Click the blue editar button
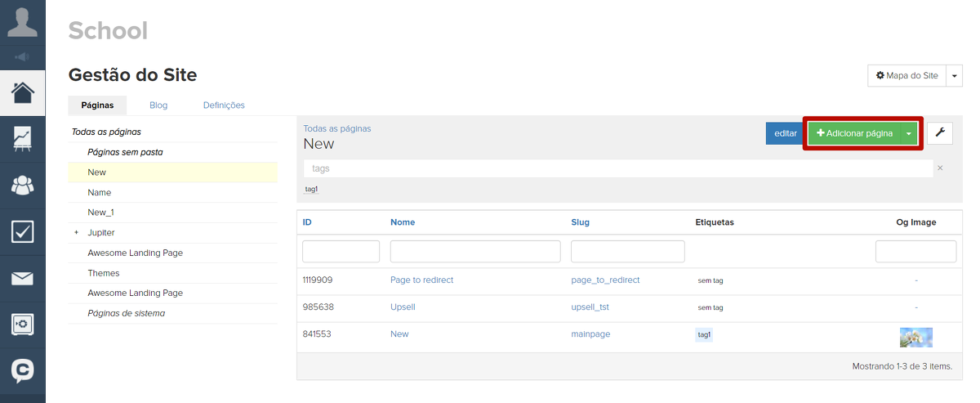This screenshot has width=980, height=403. (785, 133)
